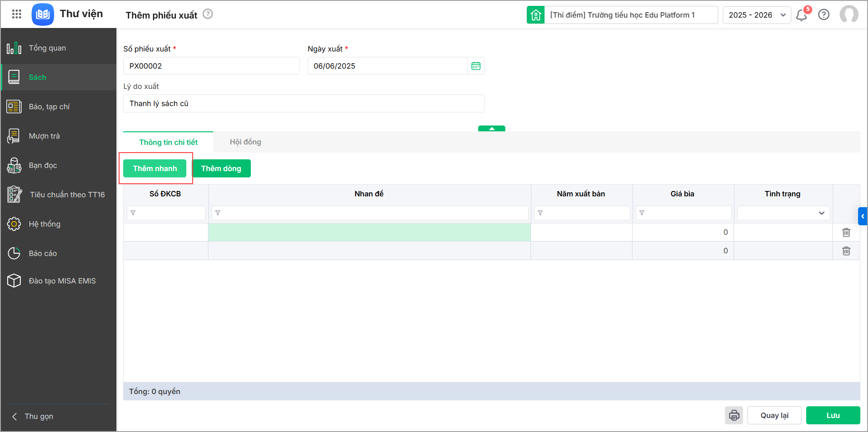Delete the first table row
Screen dimensions: 868x432
(x=846, y=232)
